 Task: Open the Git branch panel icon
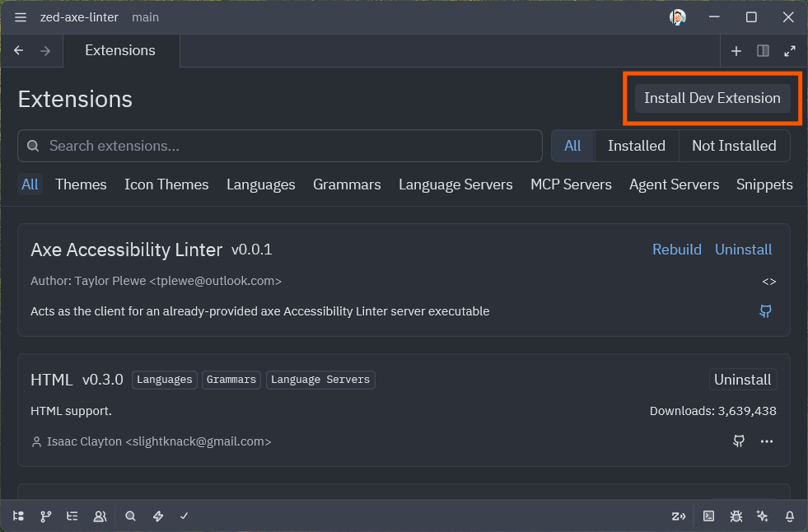(45, 516)
